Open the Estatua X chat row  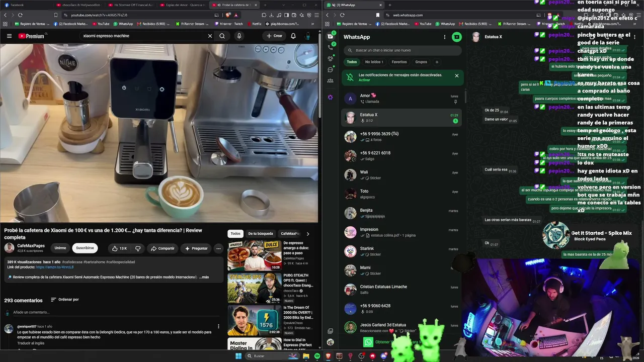coord(402,118)
